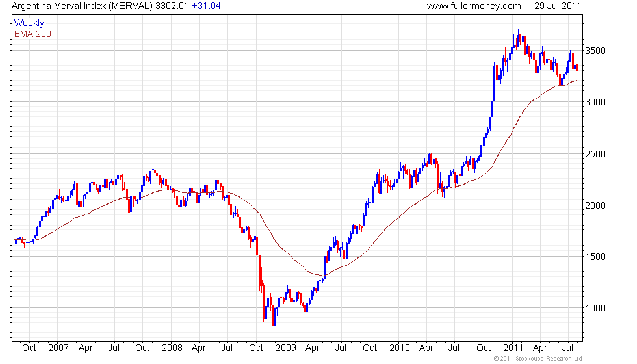This screenshot has width=637, height=364.
Task: Click the 2010 x-axis label
Action: pos(399,348)
